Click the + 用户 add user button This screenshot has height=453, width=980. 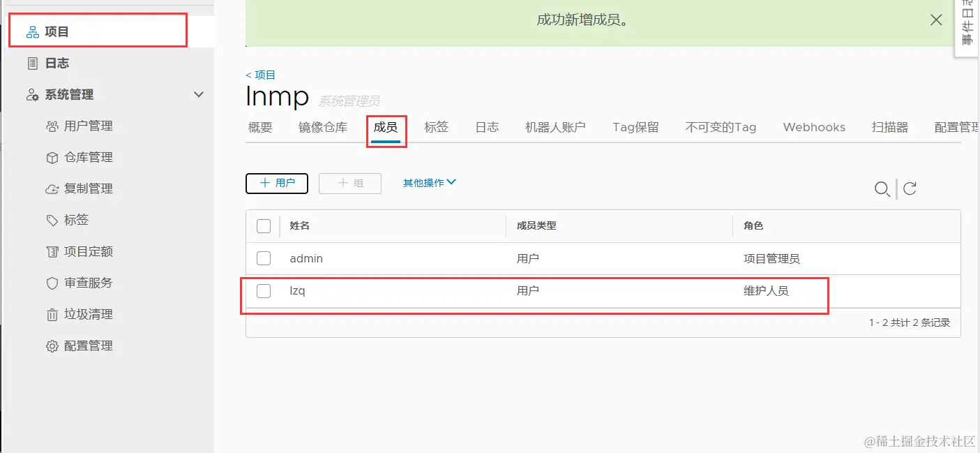click(277, 183)
